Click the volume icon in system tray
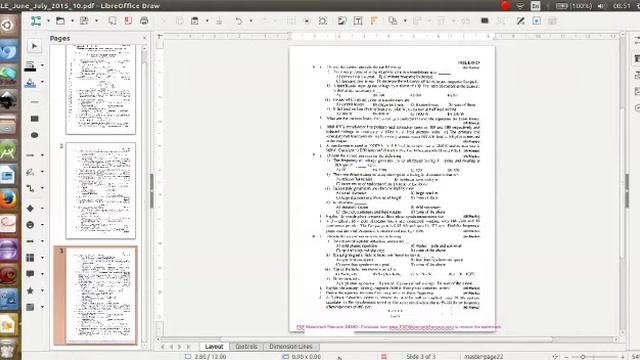Screen dimensions: 640x360 click(x=601, y=6)
